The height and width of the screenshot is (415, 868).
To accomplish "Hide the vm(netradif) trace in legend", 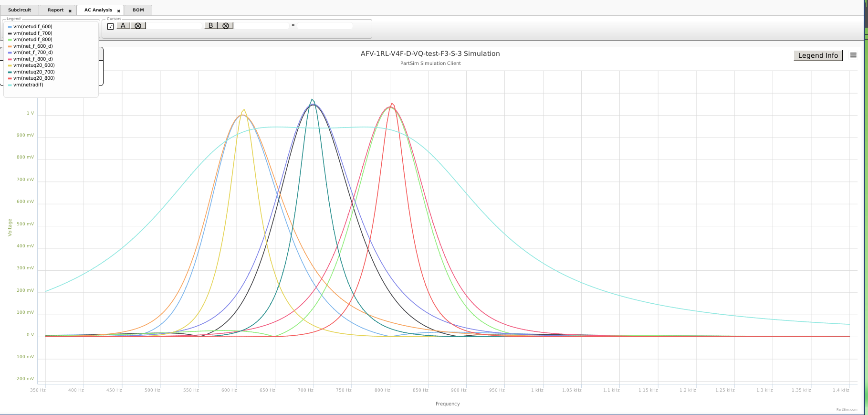I will click(28, 85).
